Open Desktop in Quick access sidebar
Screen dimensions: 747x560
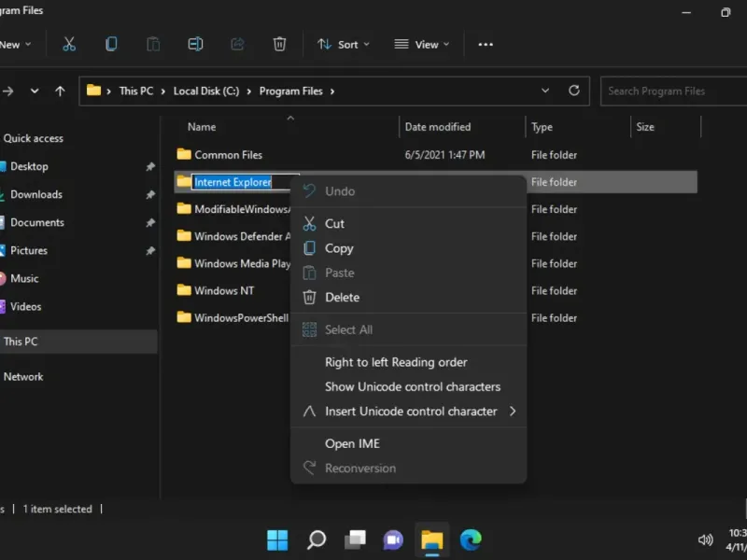pyautogui.click(x=29, y=167)
